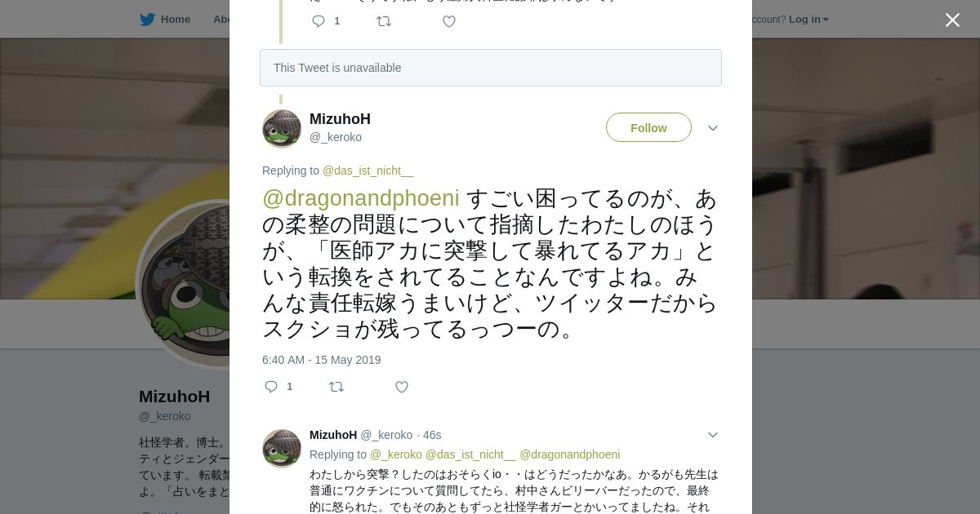
Task: Reply icon on the top partial tweet
Action: (x=318, y=21)
